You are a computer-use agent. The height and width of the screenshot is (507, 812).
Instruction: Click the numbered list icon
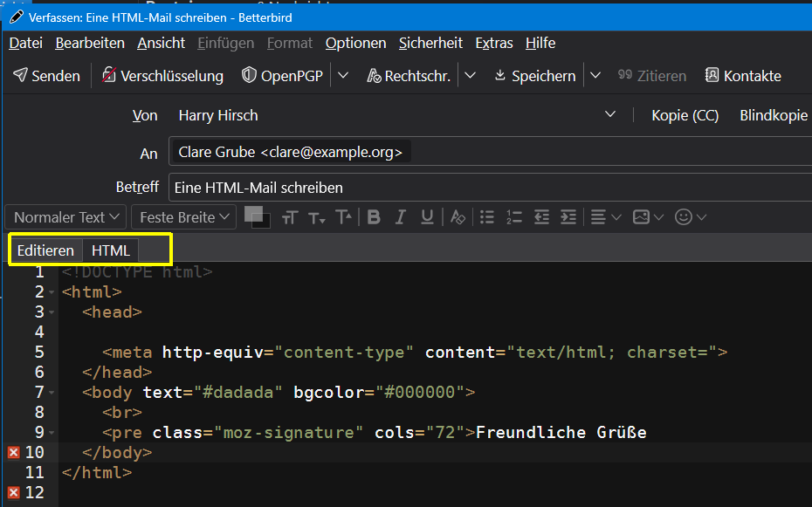tap(514, 217)
